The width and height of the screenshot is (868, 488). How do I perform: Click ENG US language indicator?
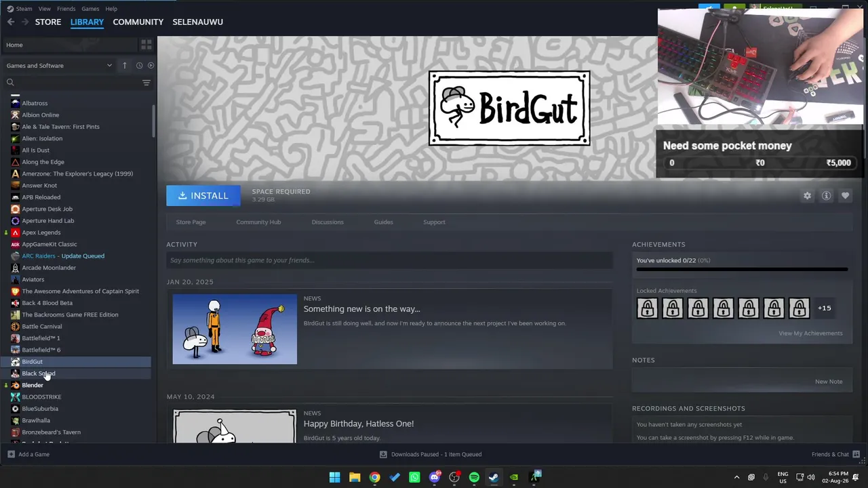[783, 477]
